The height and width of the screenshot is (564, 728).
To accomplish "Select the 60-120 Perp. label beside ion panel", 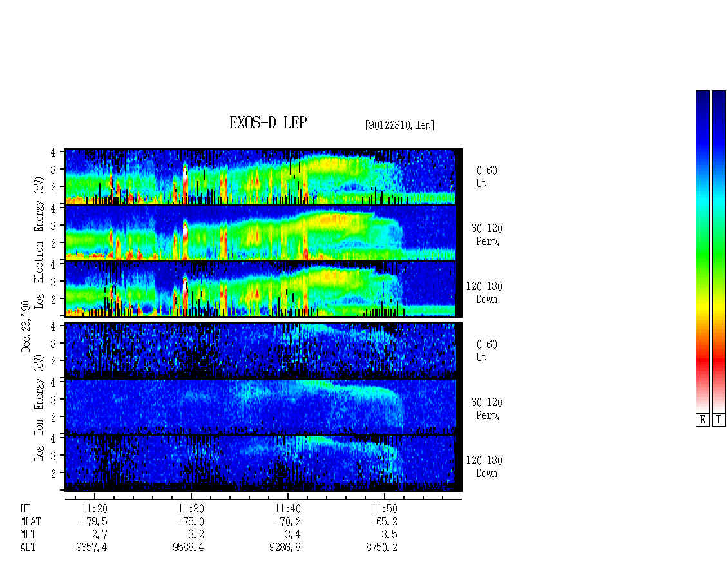I will pos(486,409).
